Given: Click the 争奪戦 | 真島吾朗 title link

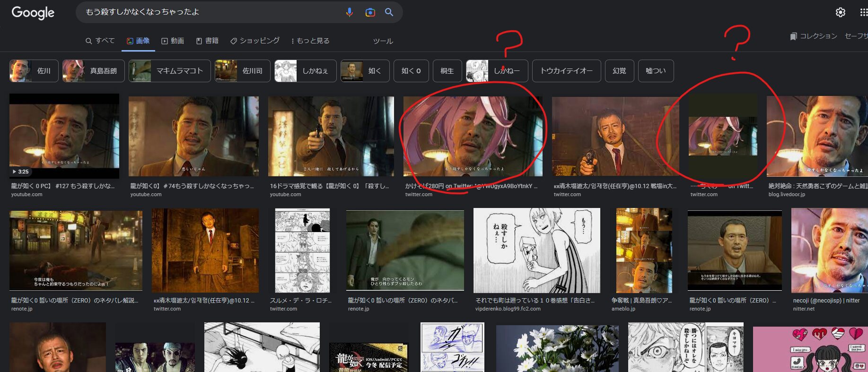Looking at the screenshot, I should 641,301.
